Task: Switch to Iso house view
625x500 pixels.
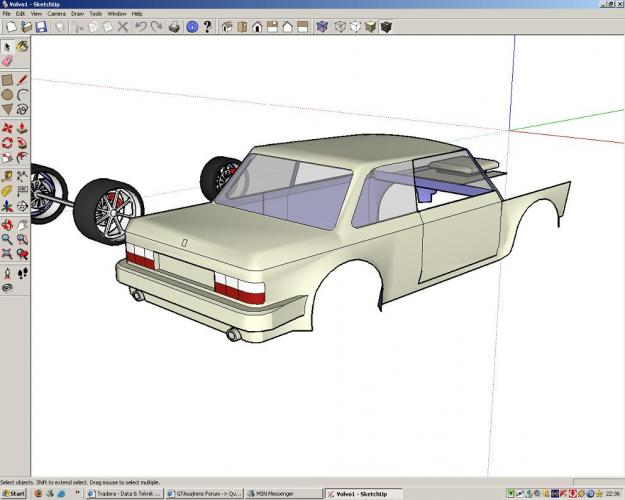Action: [227, 27]
